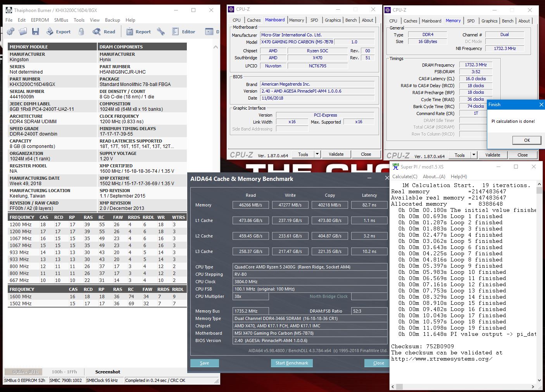Click the floppy disk save icon

pyautogui.click(x=36, y=32)
